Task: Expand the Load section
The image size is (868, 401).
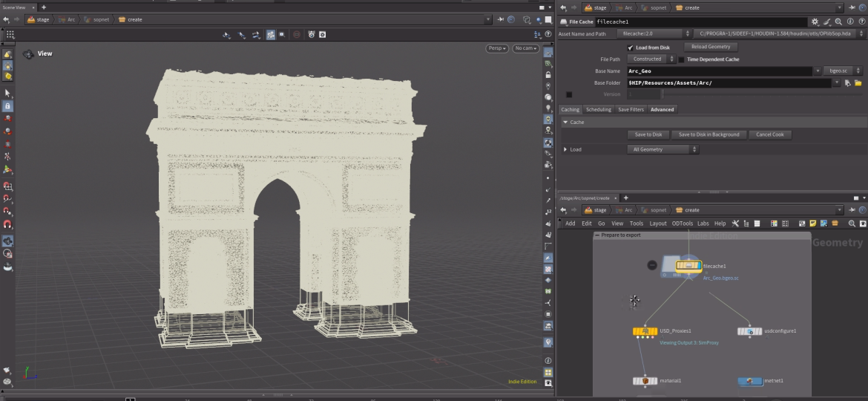Action: 566,149
